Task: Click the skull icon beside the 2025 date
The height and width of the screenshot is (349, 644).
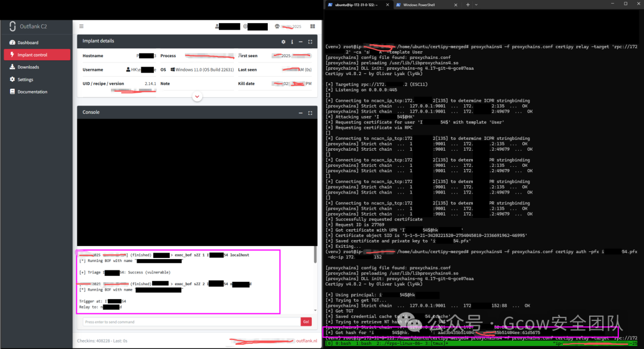Action: click(277, 26)
